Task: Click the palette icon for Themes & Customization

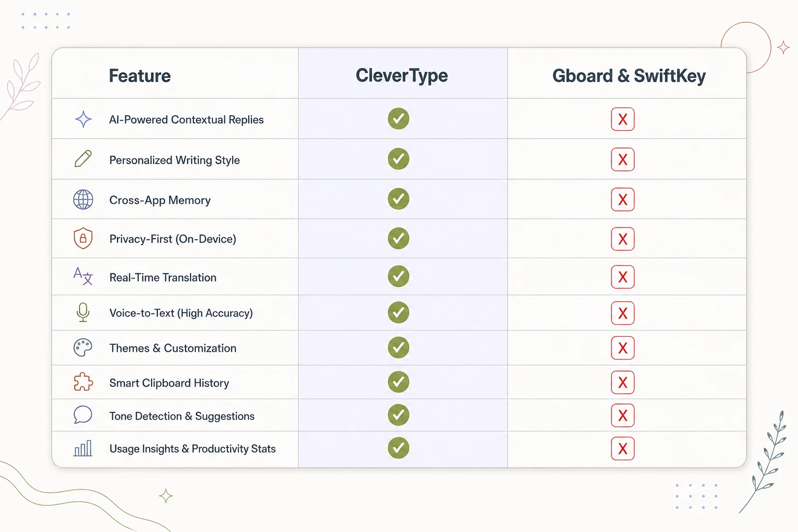Action: [x=83, y=348]
